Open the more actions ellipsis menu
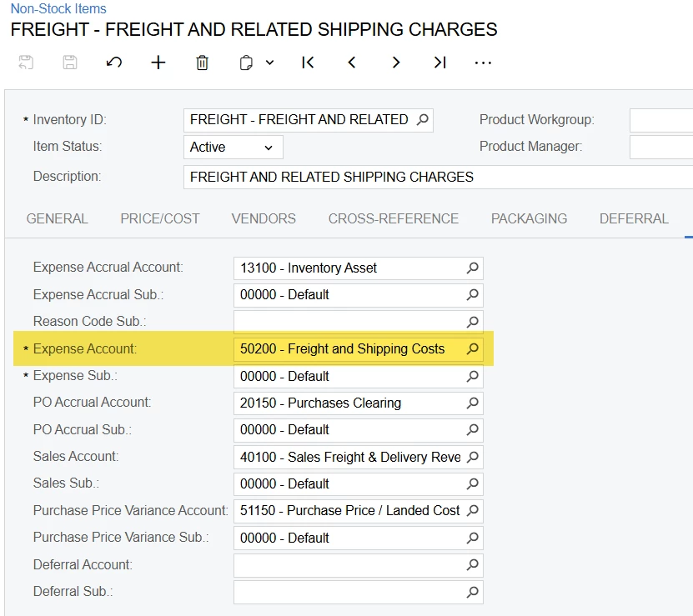This screenshot has width=693, height=616. tap(483, 63)
